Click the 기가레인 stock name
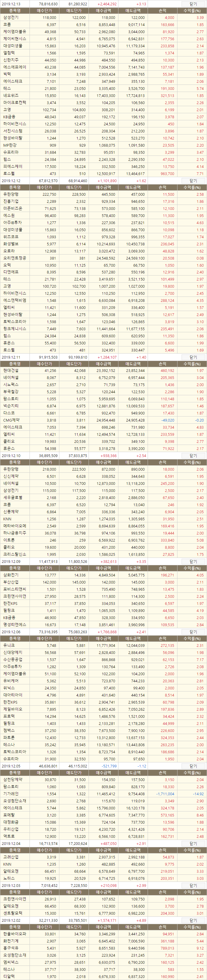Image resolution: width=207 pixels, height=980 pixels. 11,794
